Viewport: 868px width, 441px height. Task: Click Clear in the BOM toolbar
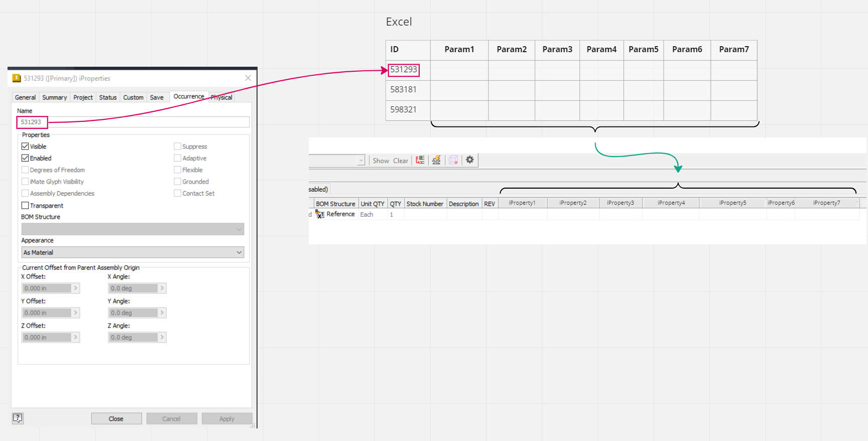pyautogui.click(x=400, y=161)
